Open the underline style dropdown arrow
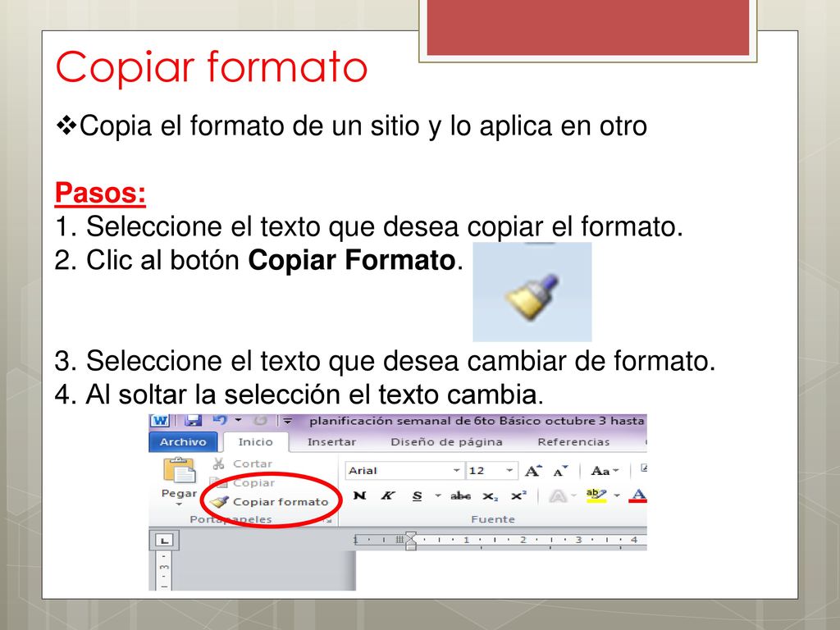The height and width of the screenshot is (630, 840). [x=438, y=495]
